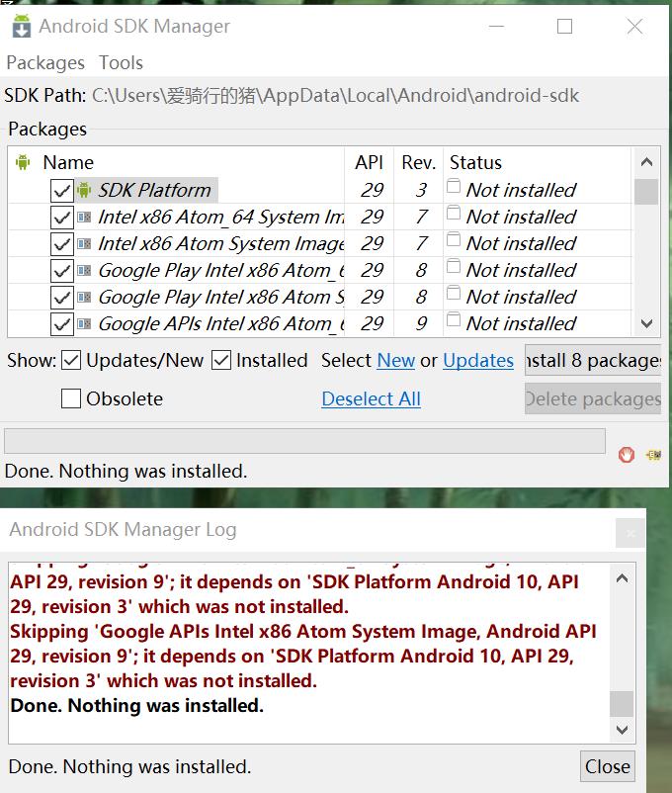This screenshot has width=672, height=793.
Task: Click the log scroll down arrow
Action: (x=622, y=730)
